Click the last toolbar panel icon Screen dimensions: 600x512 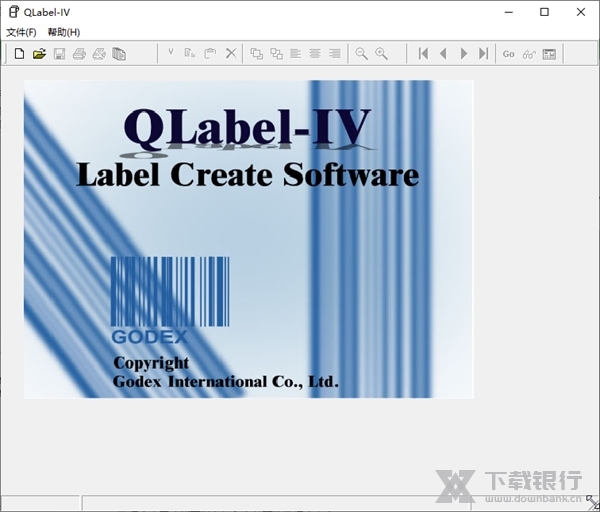tap(549, 54)
